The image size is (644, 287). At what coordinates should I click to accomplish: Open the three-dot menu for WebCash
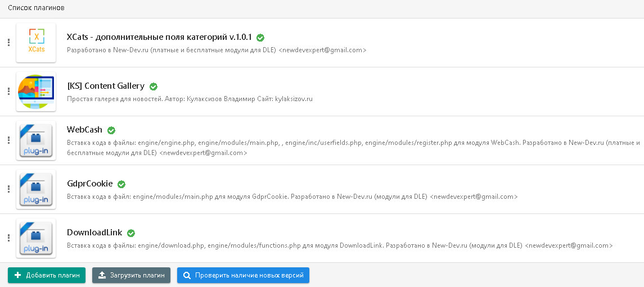coord(8,140)
